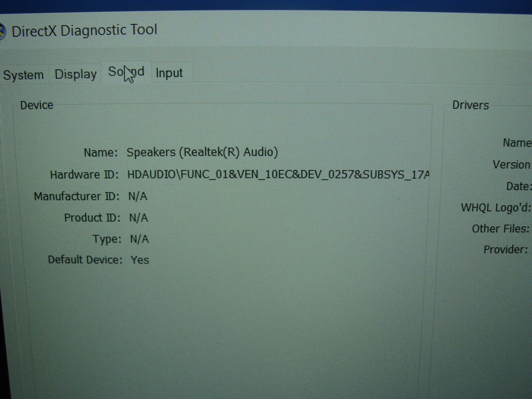Image resolution: width=532 pixels, height=399 pixels.
Task: Click the 'Hardware ID:' label
Action: pos(84,175)
